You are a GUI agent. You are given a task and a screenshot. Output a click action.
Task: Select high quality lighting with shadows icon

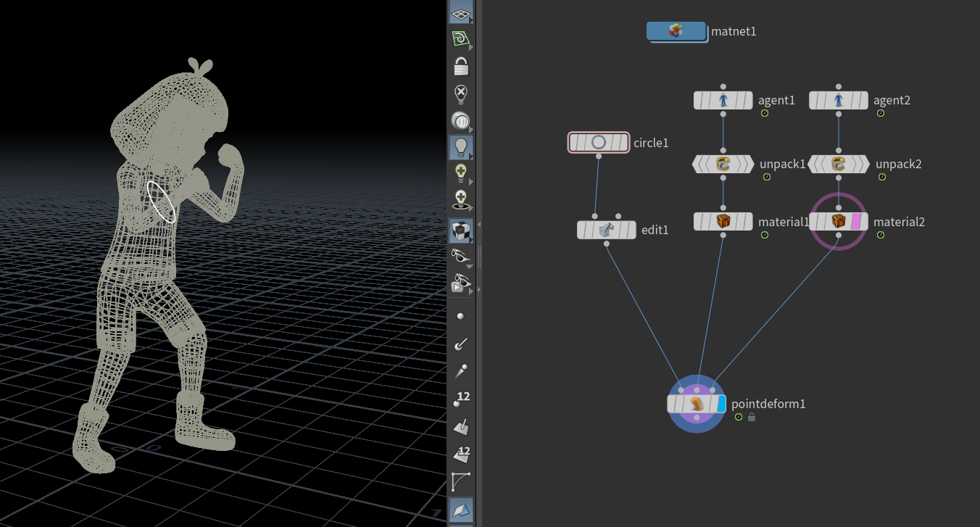(x=461, y=199)
